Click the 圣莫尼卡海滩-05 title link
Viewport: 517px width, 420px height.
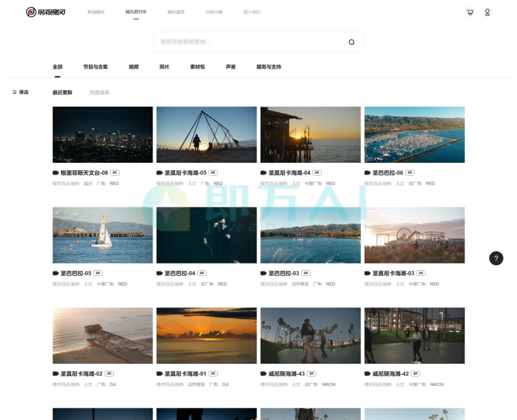pyautogui.click(x=185, y=173)
